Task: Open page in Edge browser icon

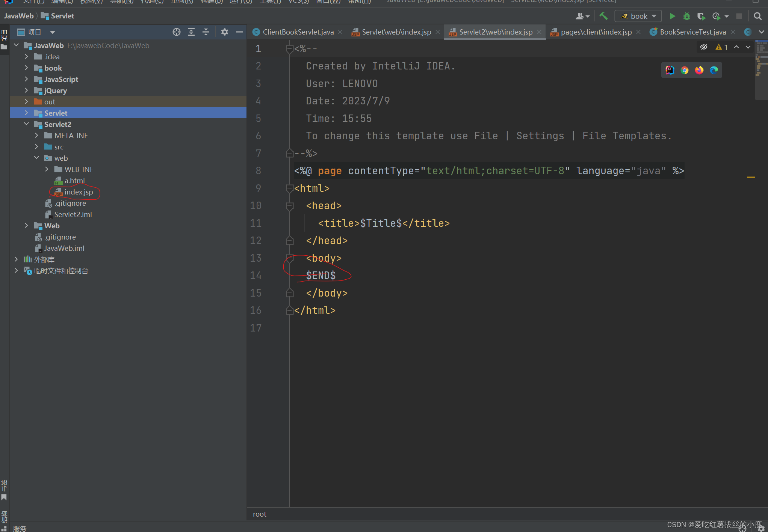Action: tap(714, 70)
